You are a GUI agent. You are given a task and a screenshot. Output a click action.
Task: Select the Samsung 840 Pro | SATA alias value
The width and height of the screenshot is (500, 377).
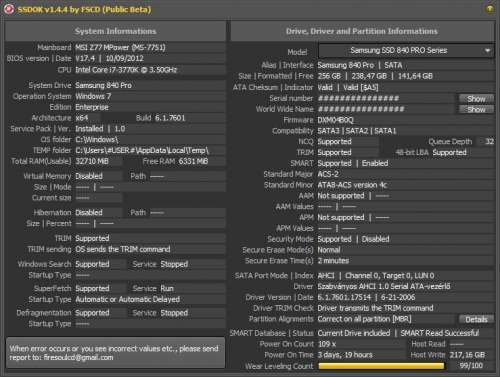360,65
